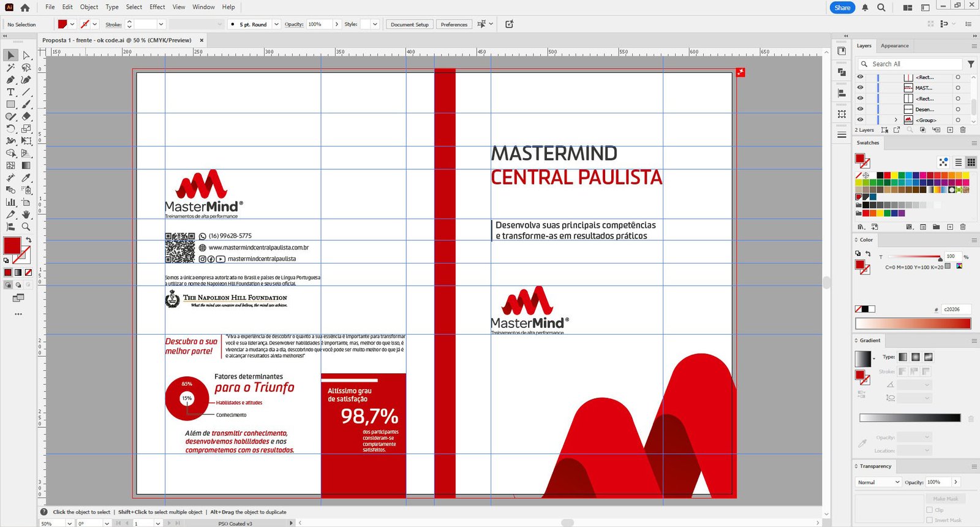Select the Gradient tool
The height and width of the screenshot is (527, 980).
click(26, 165)
